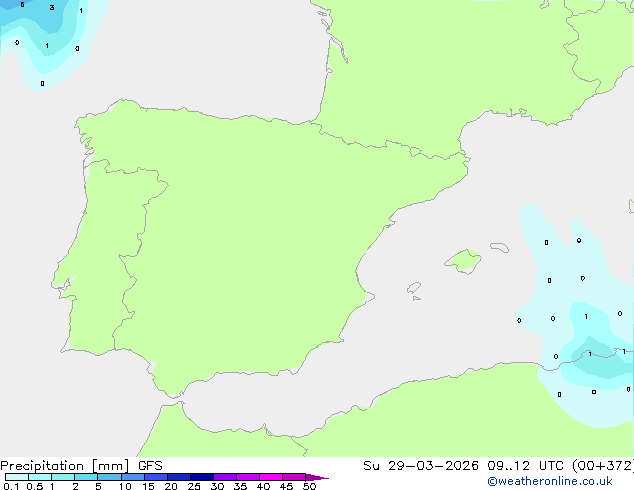Pick the 15–20 mm legend swatch
Screen dimensions: 634x490
tap(156, 477)
